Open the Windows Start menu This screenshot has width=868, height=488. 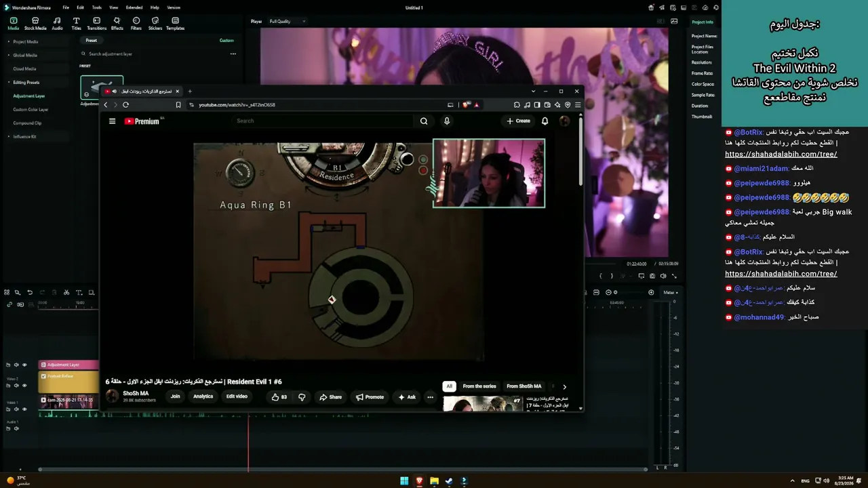(404, 481)
